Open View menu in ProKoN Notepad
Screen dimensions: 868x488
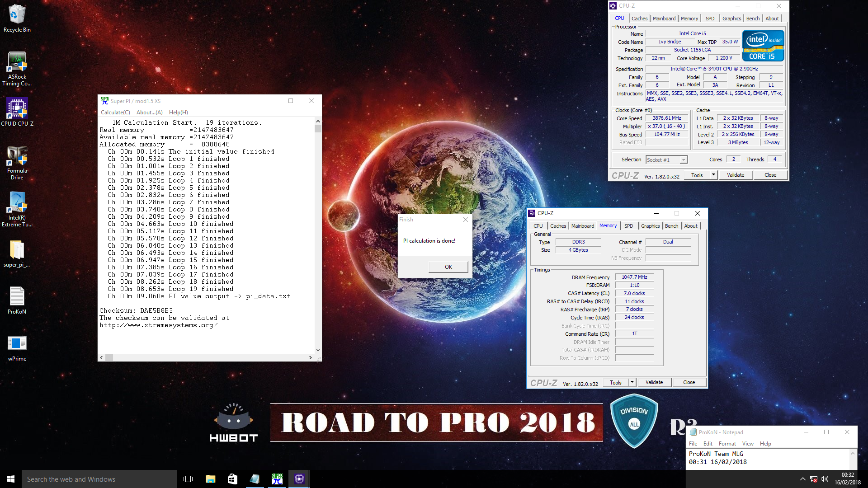pyautogui.click(x=748, y=444)
